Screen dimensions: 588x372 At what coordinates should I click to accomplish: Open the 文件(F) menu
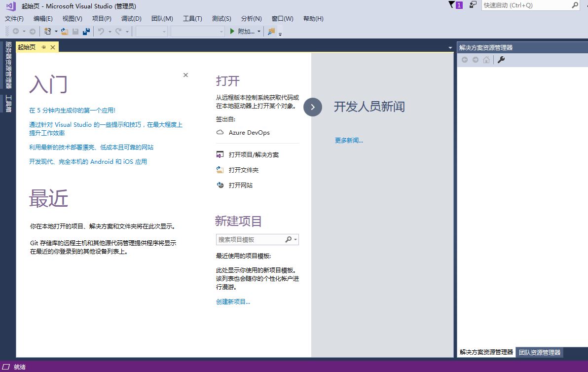pos(14,19)
